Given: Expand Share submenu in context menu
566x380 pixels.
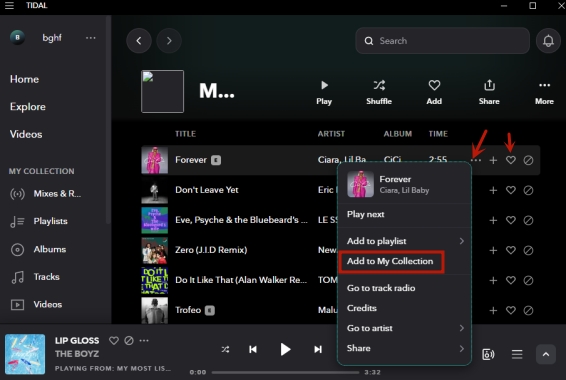Looking at the screenshot, I should pyautogui.click(x=404, y=348).
